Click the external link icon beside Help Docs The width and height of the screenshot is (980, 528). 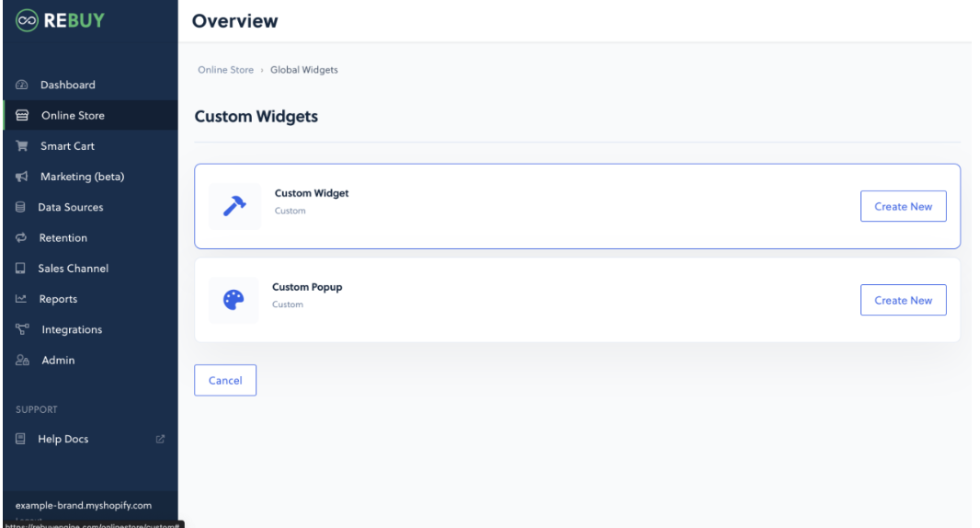pos(160,440)
